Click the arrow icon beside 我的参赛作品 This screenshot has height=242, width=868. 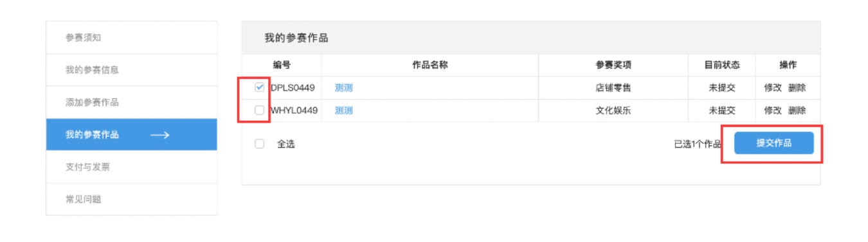[x=159, y=135]
